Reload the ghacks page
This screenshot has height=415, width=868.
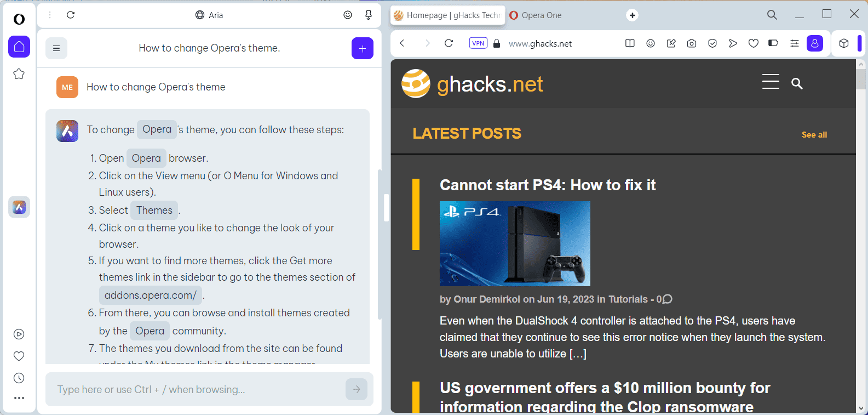pos(449,43)
